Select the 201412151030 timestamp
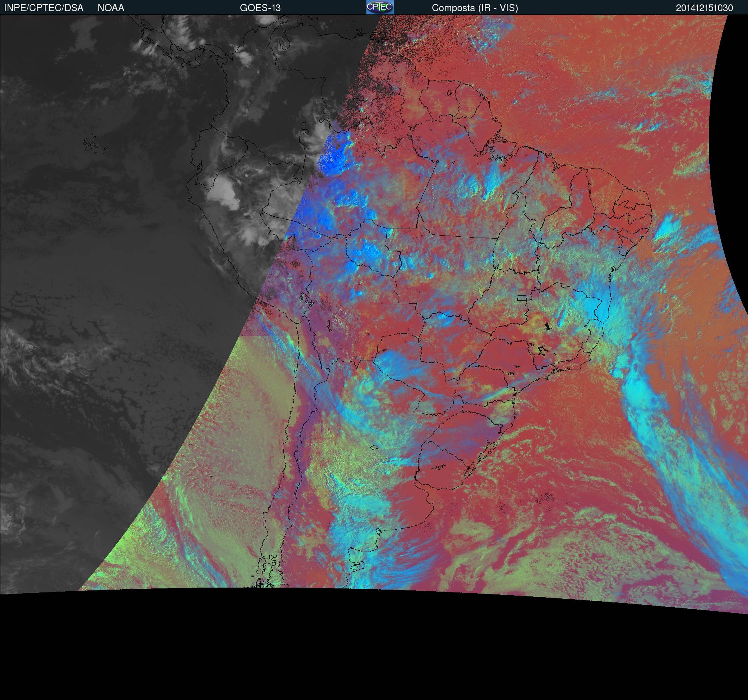748x700 pixels. pyautogui.click(x=704, y=8)
